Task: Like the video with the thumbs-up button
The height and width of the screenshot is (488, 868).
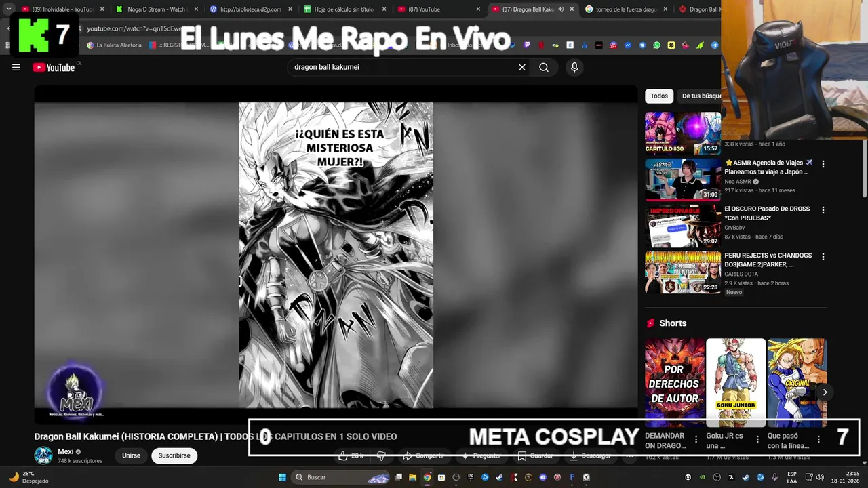Action: pyautogui.click(x=352, y=455)
